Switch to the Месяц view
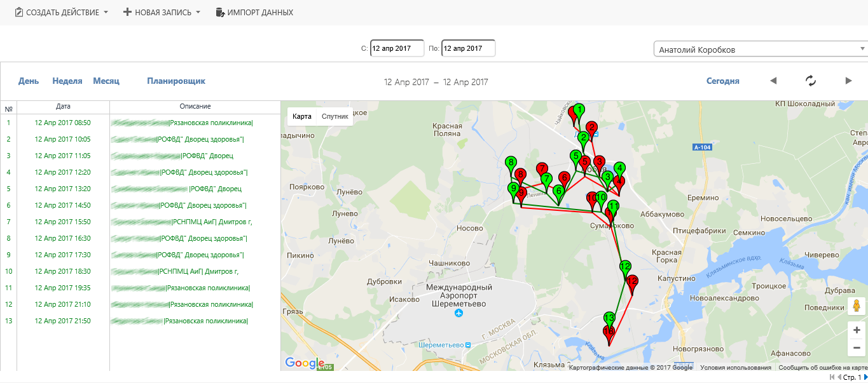868x383 pixels. 106,81
